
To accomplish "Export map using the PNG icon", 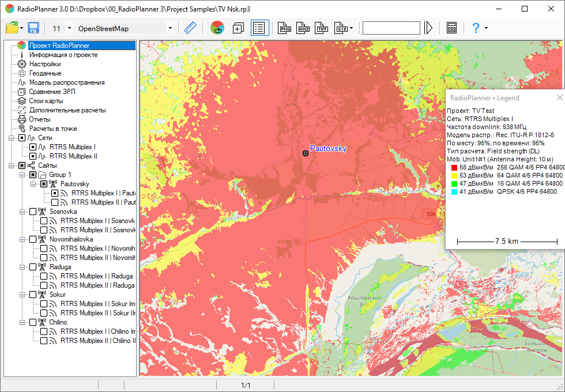I will point(285,28).
